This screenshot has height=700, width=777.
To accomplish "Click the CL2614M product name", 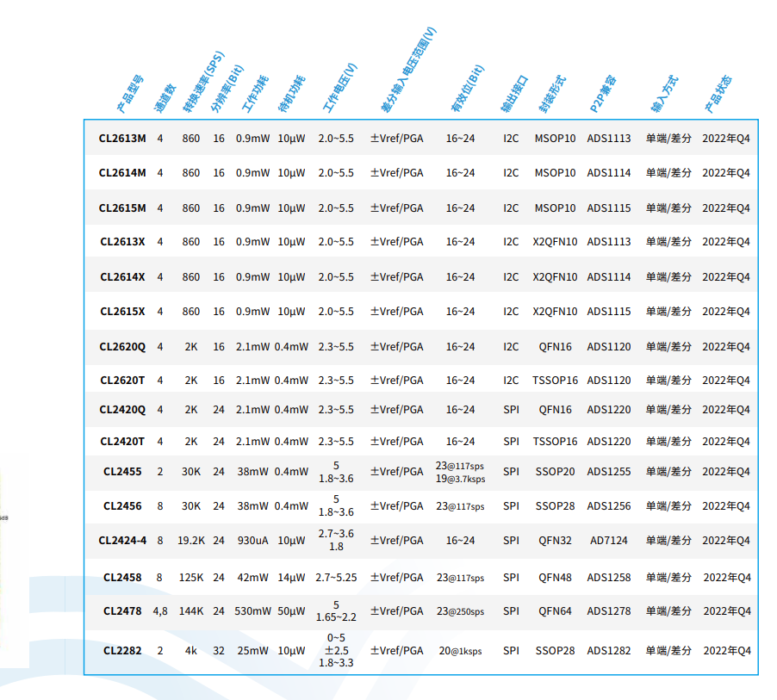I will [122, 173].
